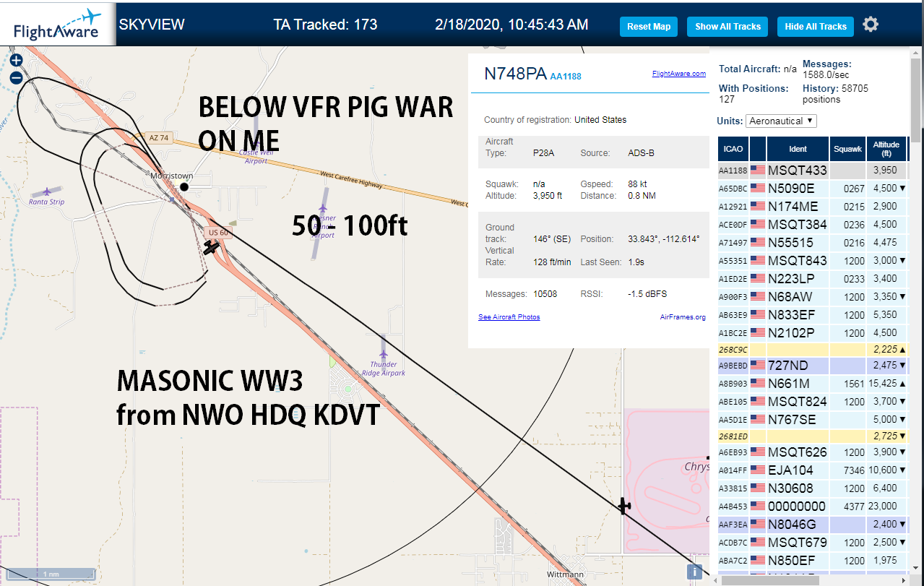Sort the table by Altitude (ft) column

pyautogui.click(x=886, y=149)
